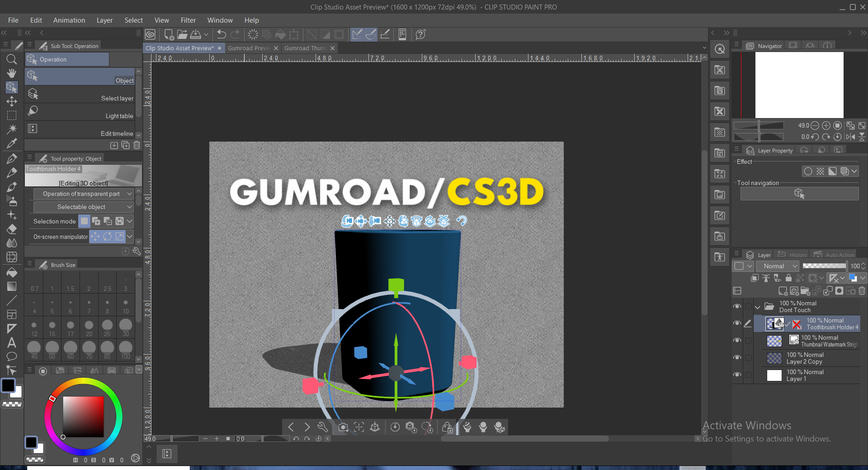Select brush size 25 preset
Screen dimensions: 868x470
pos(107,327)
